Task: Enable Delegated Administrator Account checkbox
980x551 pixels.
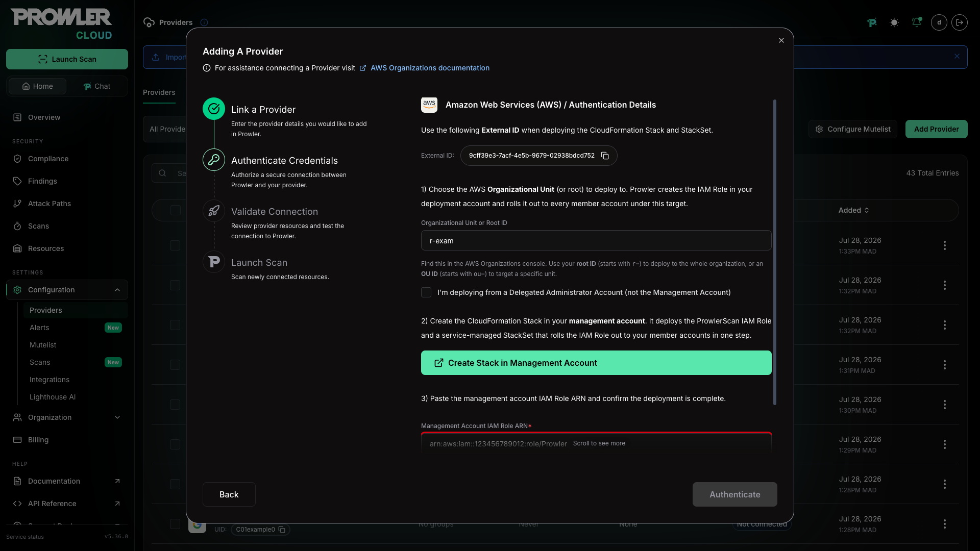Action: [426, 292]
